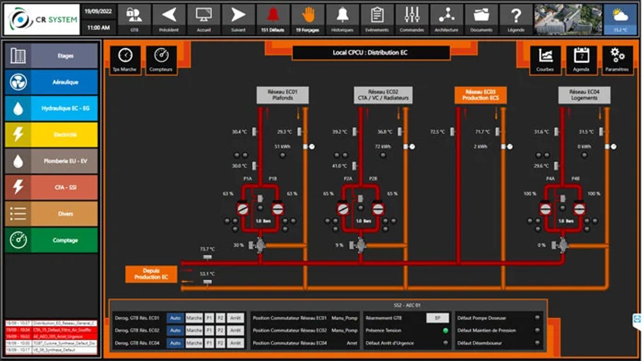
Task: Select the Plomberie EU - EV menu
Action: pyautogui.click(x=51, y=161)
